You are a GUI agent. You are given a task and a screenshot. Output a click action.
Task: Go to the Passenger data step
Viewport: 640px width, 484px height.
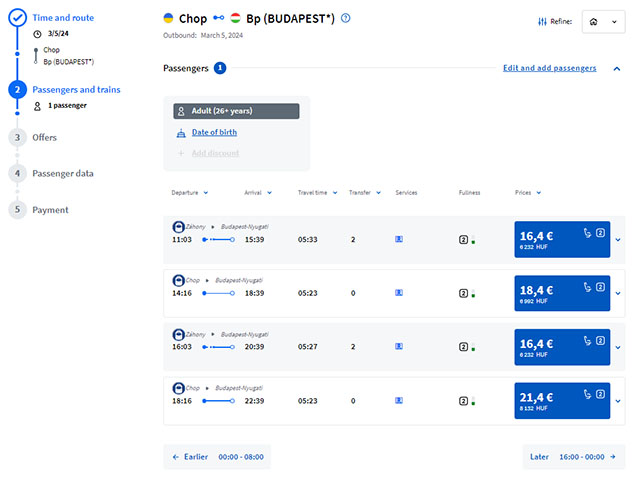click(x=63, y=173)
